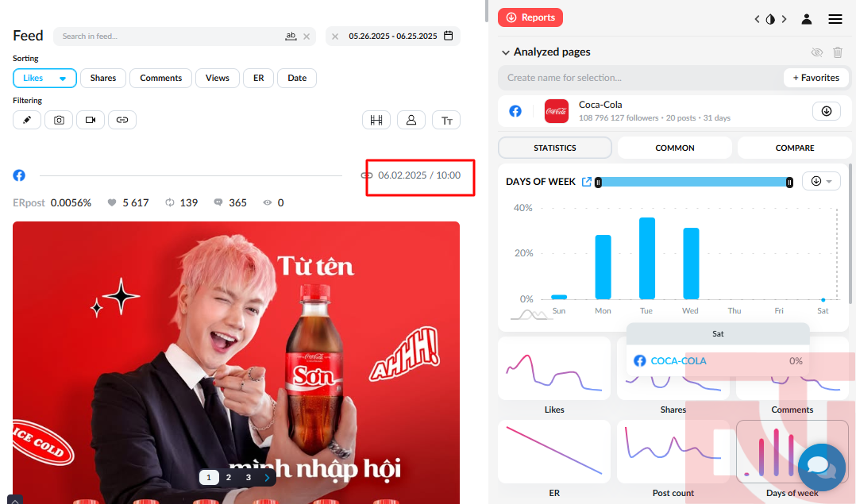This screenshot has width=856, height=504.
Task: Toggle the column layout view icon
Action: 376,120
